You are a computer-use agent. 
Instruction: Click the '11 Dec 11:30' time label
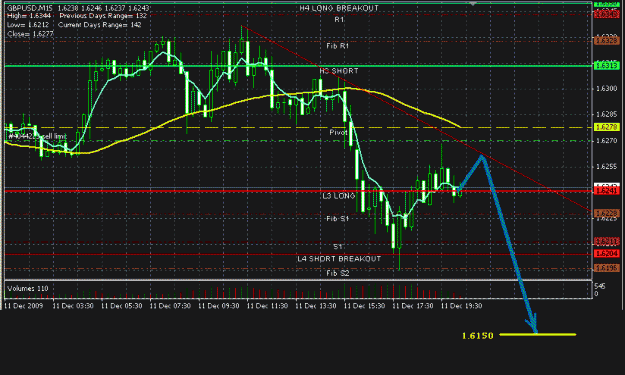click(267, 306)
